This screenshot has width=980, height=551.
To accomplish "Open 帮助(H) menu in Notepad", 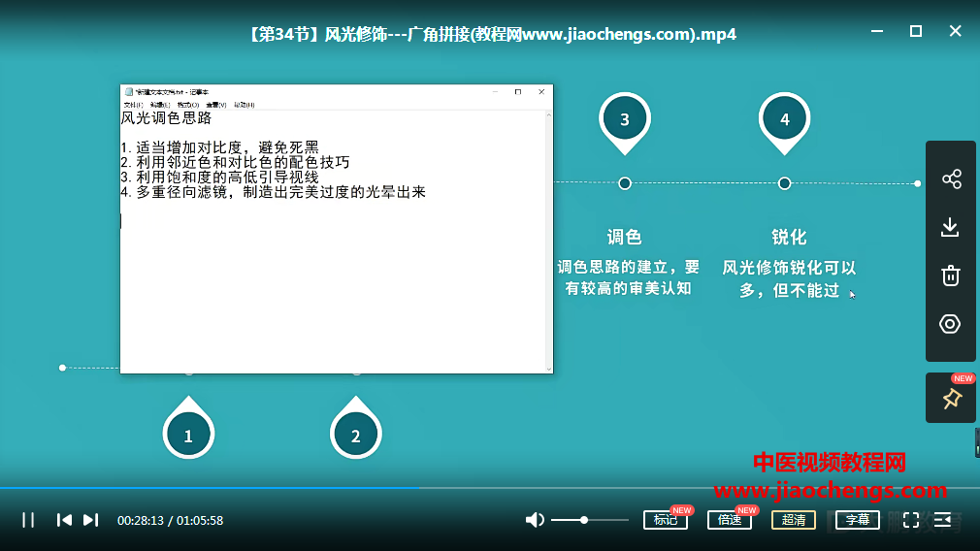I will tap(245, 105).
